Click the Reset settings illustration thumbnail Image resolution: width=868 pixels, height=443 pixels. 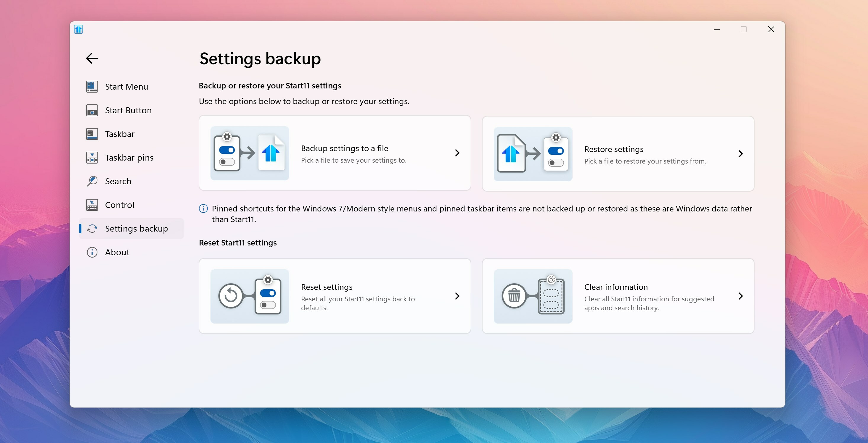pos(250,296)
